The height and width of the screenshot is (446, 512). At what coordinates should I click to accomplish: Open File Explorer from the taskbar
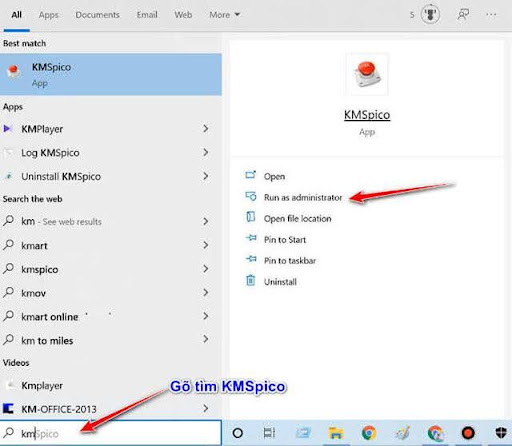(x=336, y=433)
